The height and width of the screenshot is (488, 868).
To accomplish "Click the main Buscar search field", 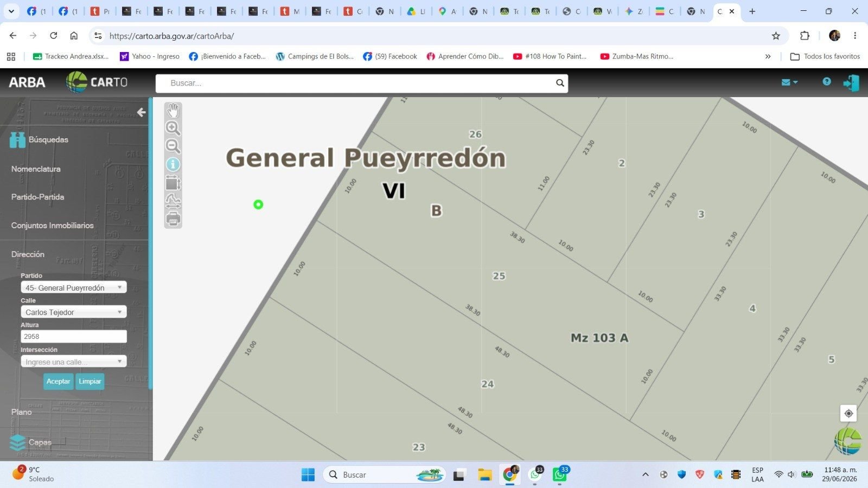I will pos(362,83).
